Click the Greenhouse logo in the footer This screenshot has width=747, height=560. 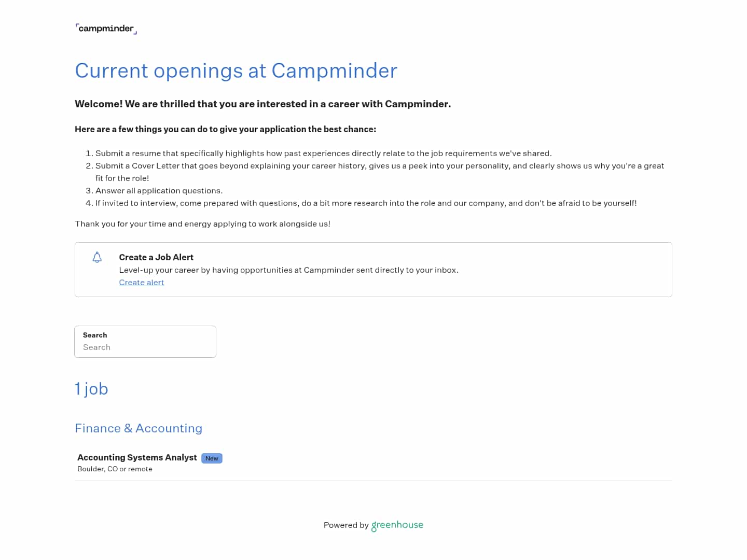pos(397,525)
